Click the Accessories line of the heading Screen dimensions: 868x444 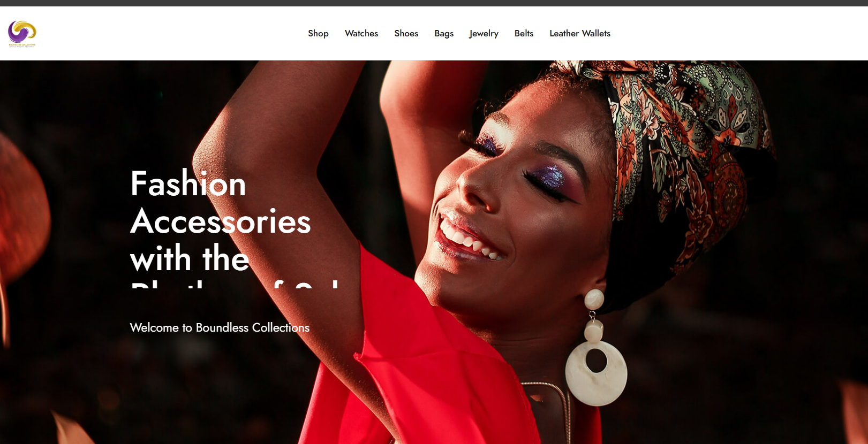[x=220, y=221]
